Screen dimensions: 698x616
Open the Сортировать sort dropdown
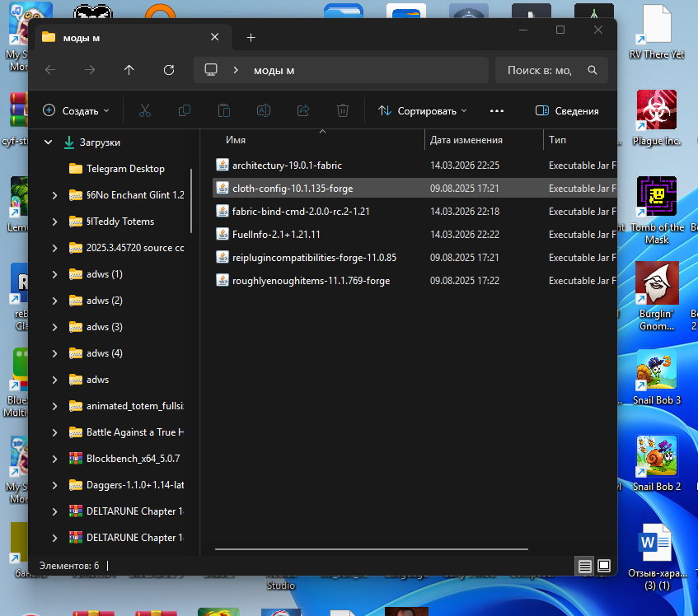[x=422, y=110]
